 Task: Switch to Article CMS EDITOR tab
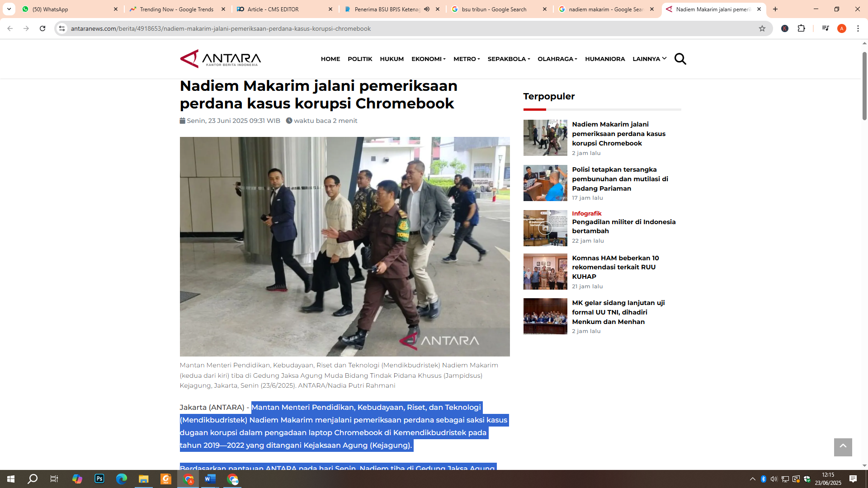(x=284, y=9)
